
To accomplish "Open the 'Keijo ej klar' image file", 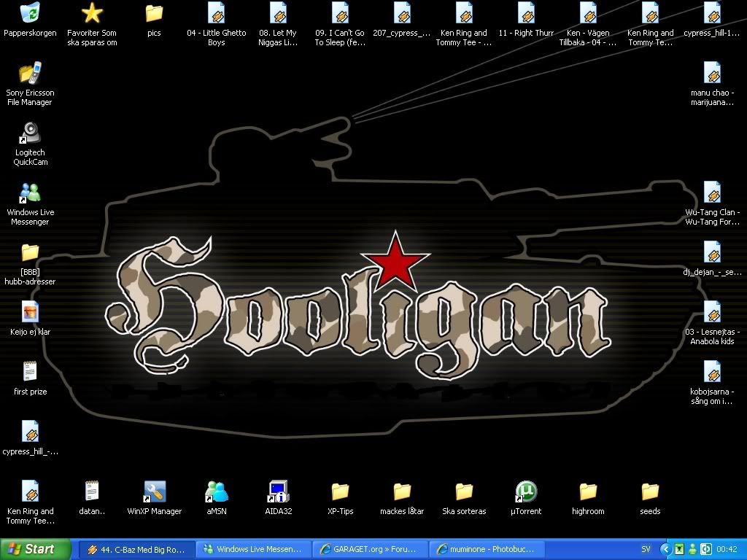I will [x=30, y=312].
